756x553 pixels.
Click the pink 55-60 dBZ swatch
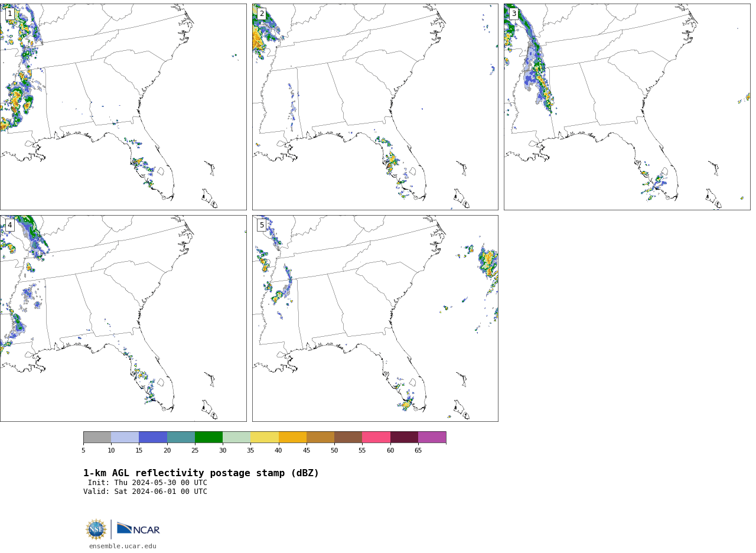pyautogui.click(x=376, y=437)
